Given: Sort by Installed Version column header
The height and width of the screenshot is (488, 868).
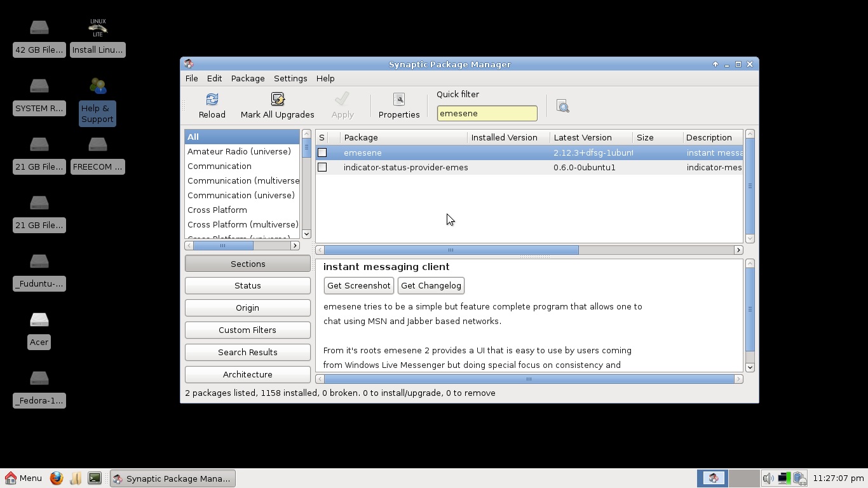Looking at the screenshot, I should [x=508, y=137].
